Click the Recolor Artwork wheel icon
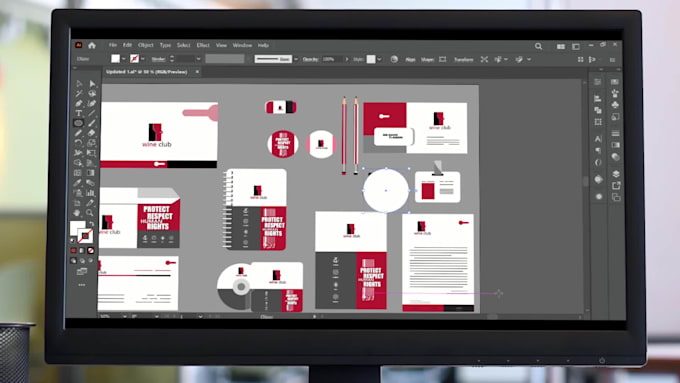Screen dimensions: 680x383 (x=394, y=59)
